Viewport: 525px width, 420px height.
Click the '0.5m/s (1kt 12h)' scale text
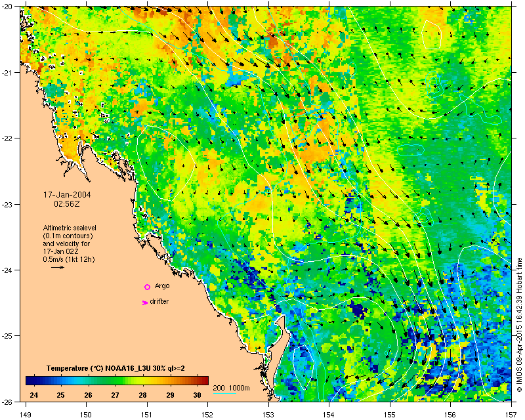coord(69,259)
